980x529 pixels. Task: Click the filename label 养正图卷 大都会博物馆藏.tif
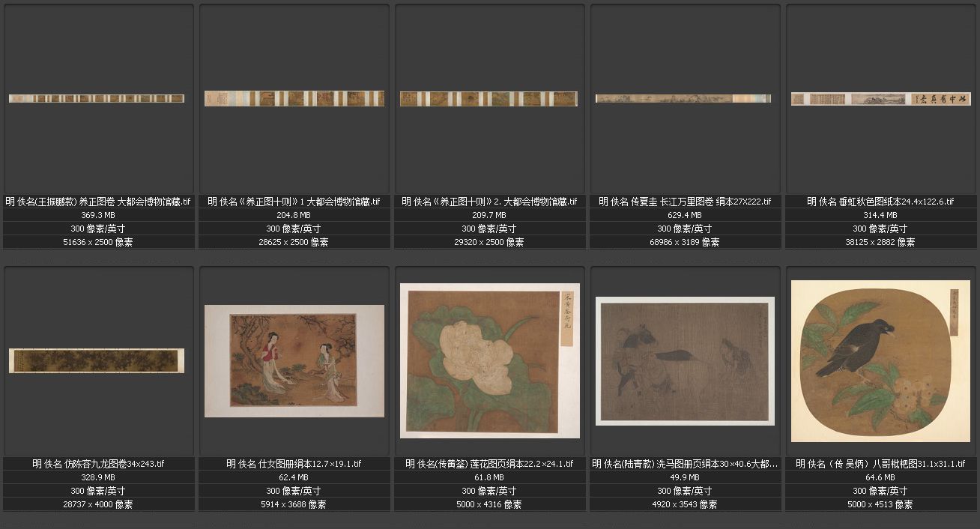click(98, 202)
